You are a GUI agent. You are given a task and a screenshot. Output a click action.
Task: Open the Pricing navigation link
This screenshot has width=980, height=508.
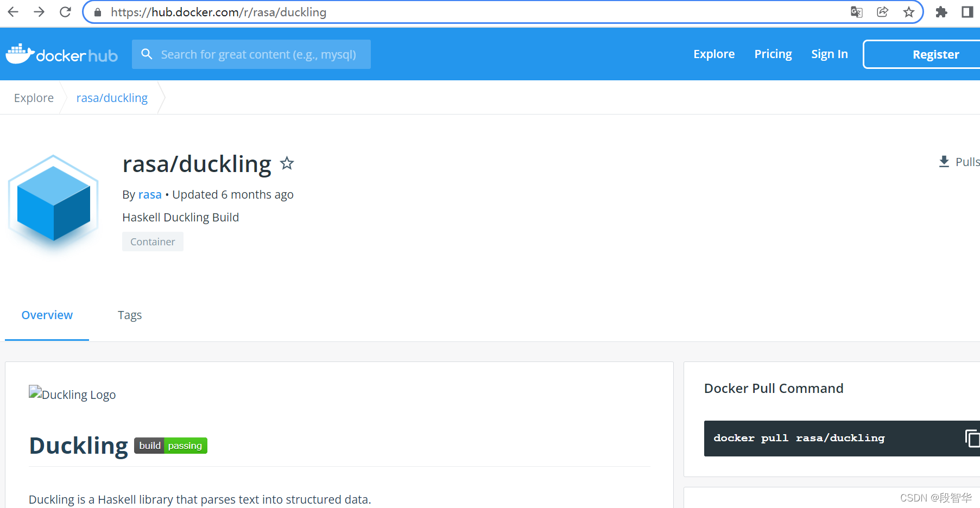pyautogui.click(x=773, y=54)
